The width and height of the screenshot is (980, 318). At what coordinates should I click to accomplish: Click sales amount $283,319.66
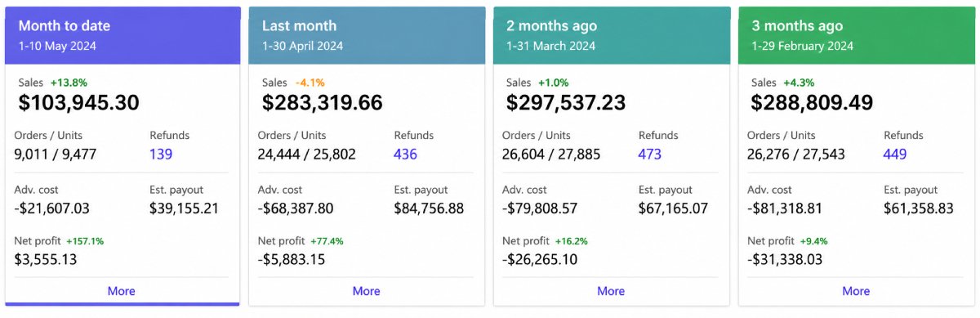[323, 103]
